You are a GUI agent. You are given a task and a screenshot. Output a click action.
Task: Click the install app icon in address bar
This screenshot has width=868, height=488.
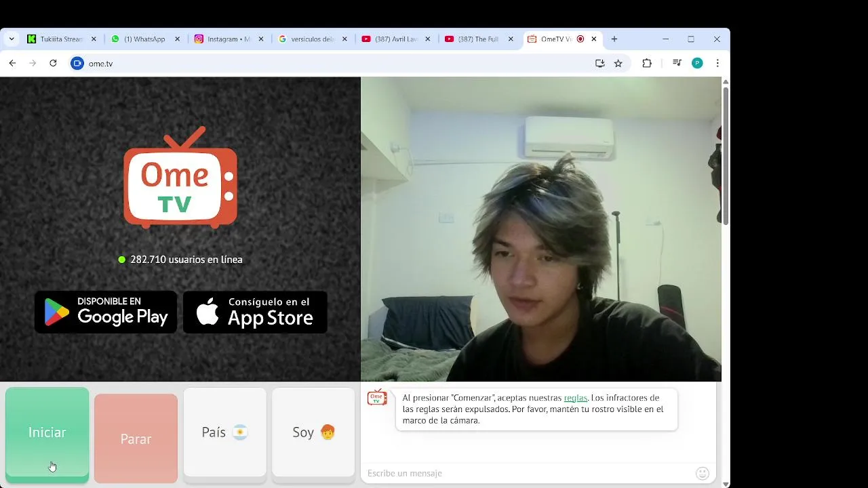599,63
